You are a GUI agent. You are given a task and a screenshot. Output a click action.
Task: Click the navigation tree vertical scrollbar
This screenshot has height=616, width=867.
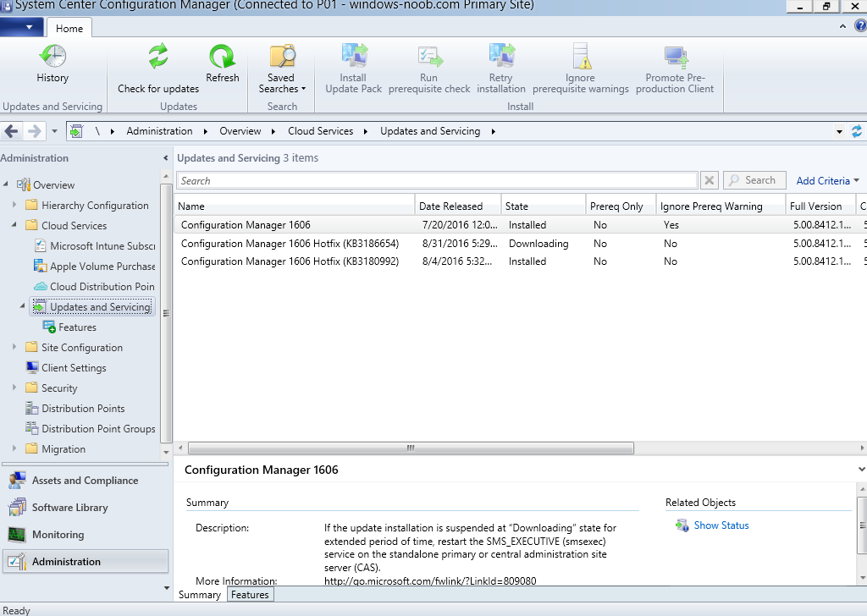(166, 313)
